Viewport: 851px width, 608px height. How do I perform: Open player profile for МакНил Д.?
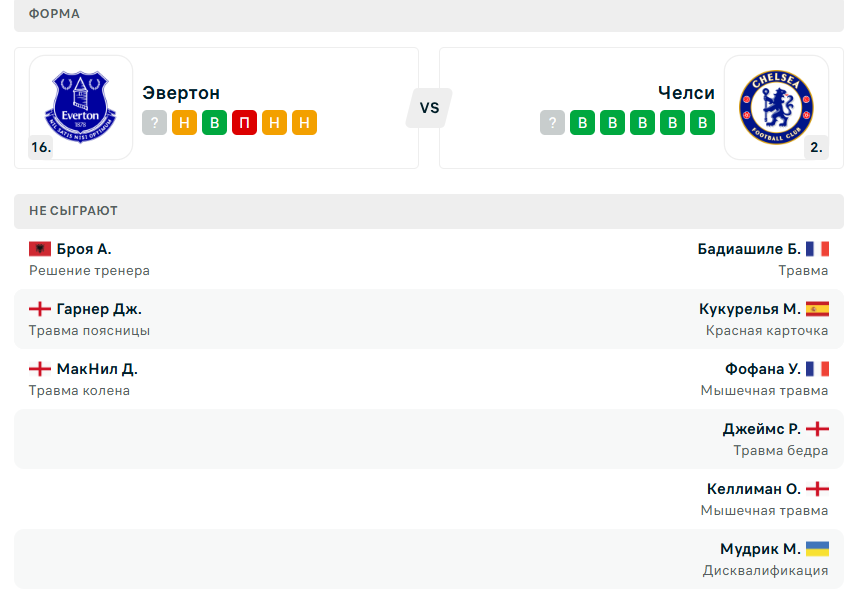click(x=97, y=369)
